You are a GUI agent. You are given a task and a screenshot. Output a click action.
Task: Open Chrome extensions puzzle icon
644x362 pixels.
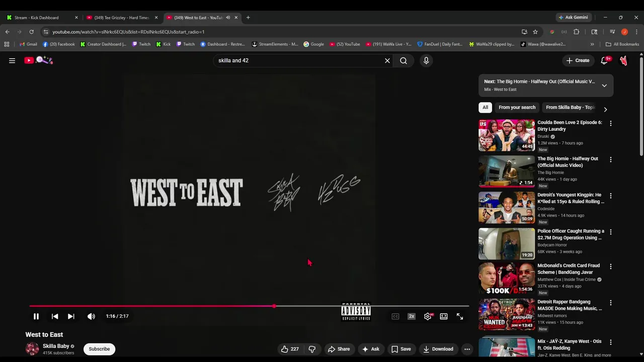point(577,32)
